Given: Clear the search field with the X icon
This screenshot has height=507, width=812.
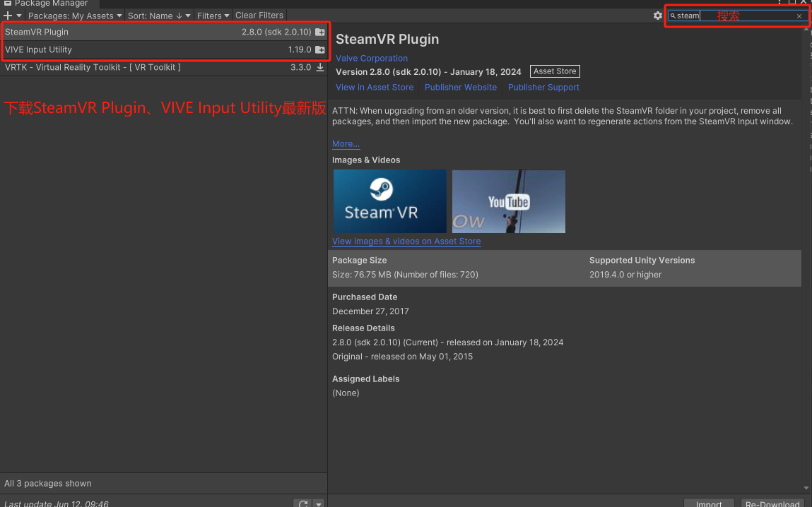Looking at the screenshot, I should point(799,16).
